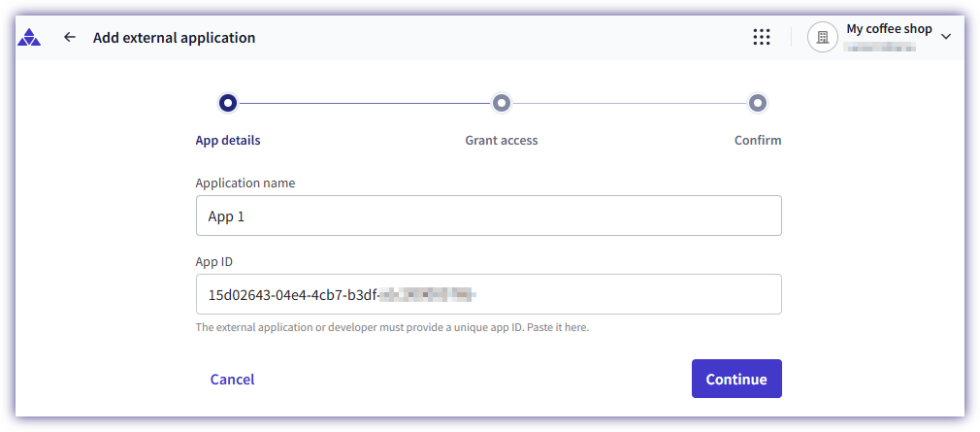Click the App details step label
Screen dimensions: 980x432
[228, 140]
